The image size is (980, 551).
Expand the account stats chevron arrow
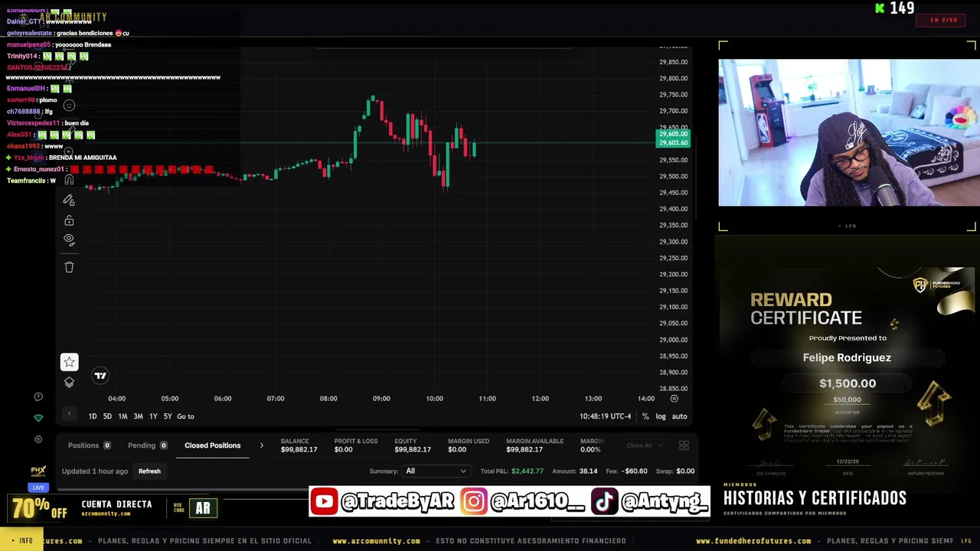tap(261, 445)
